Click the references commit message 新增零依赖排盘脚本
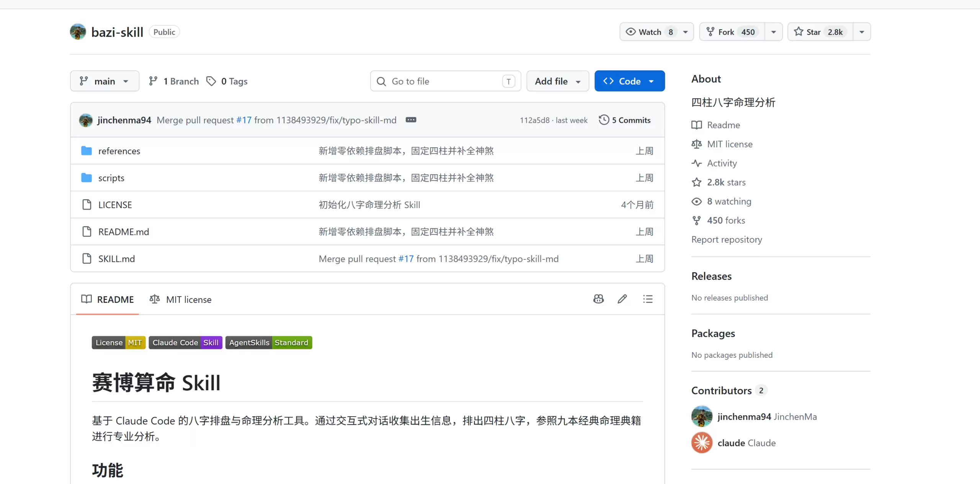The image size is (980, 484). tap(406, 151)
